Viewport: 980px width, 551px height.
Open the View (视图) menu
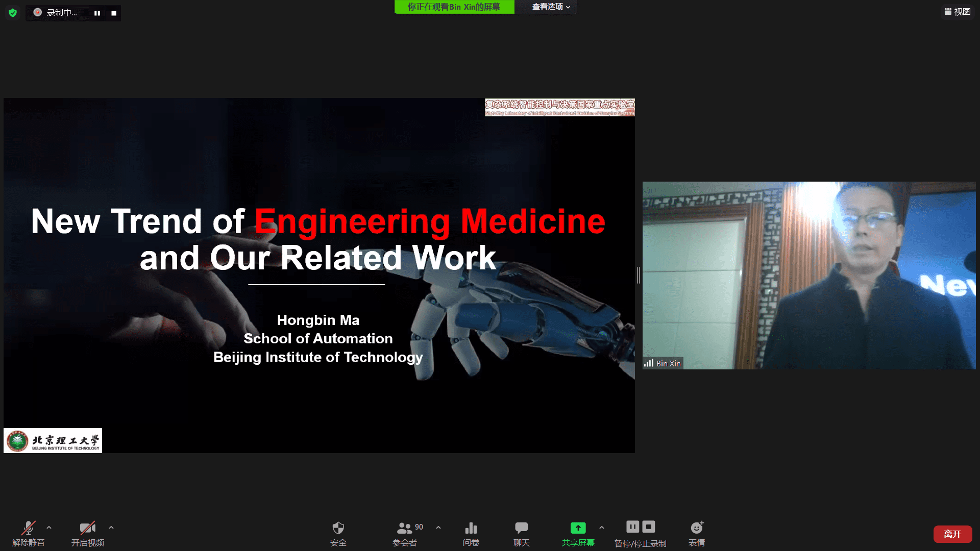coord(957,12)
